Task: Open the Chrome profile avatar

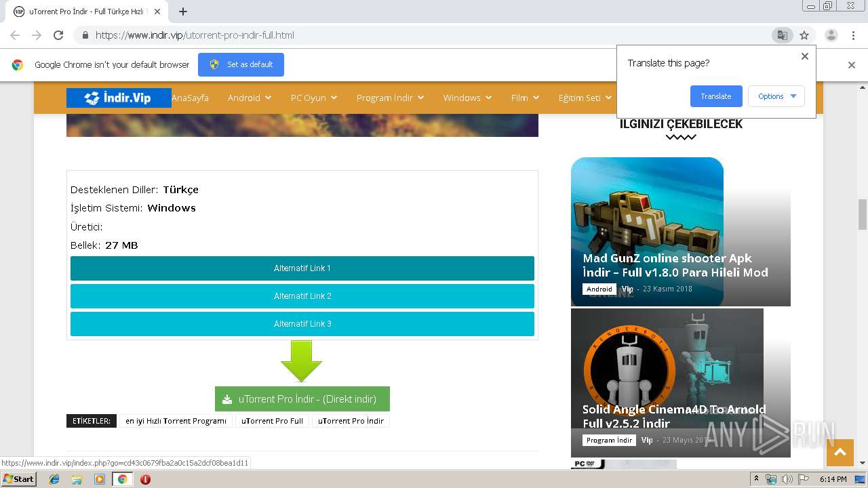Action: [x=831, y=35]
